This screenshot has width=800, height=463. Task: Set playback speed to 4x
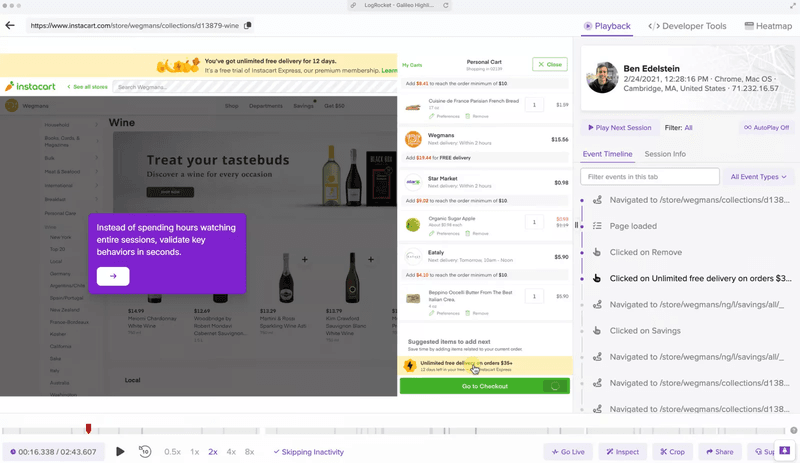click(231, 452)
